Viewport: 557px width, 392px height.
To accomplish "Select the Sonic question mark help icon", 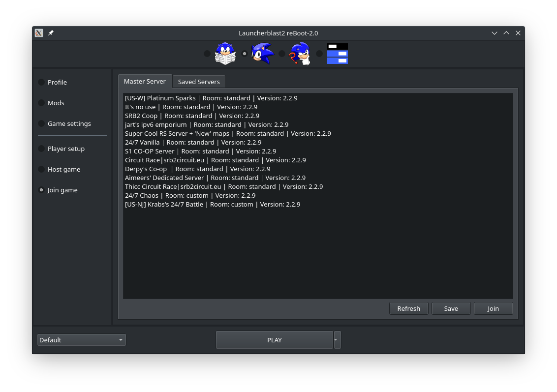I will (300, 54).
